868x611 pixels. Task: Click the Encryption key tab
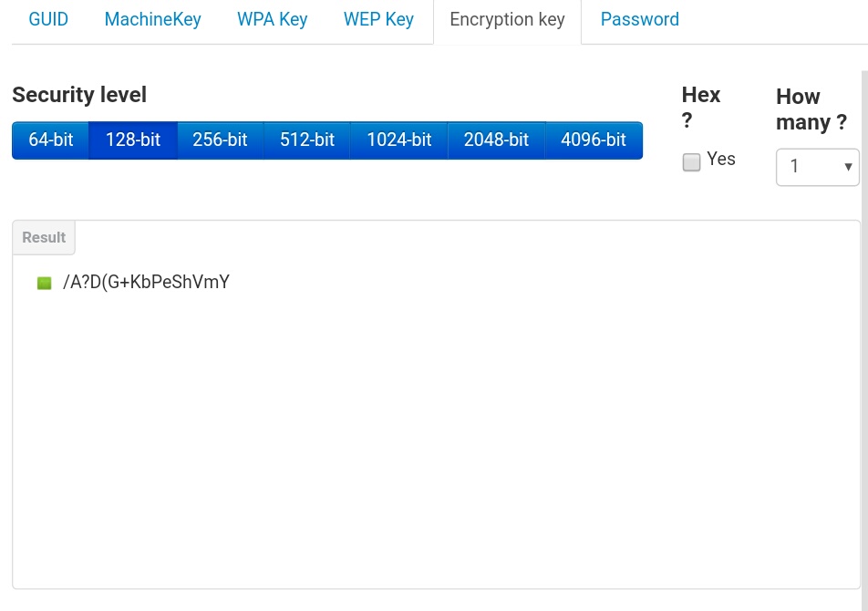point(507,19)
